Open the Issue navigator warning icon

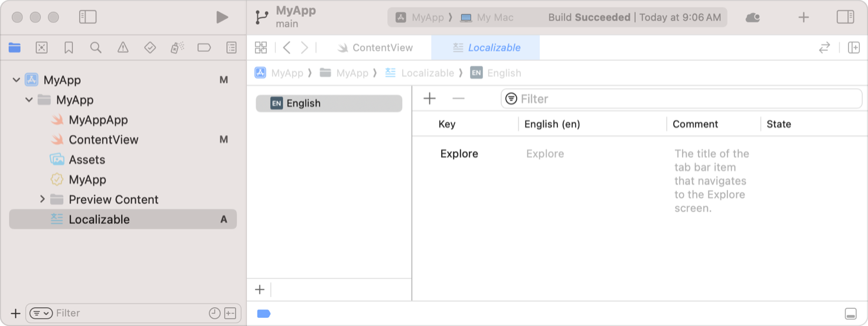[x=123, y=48]
